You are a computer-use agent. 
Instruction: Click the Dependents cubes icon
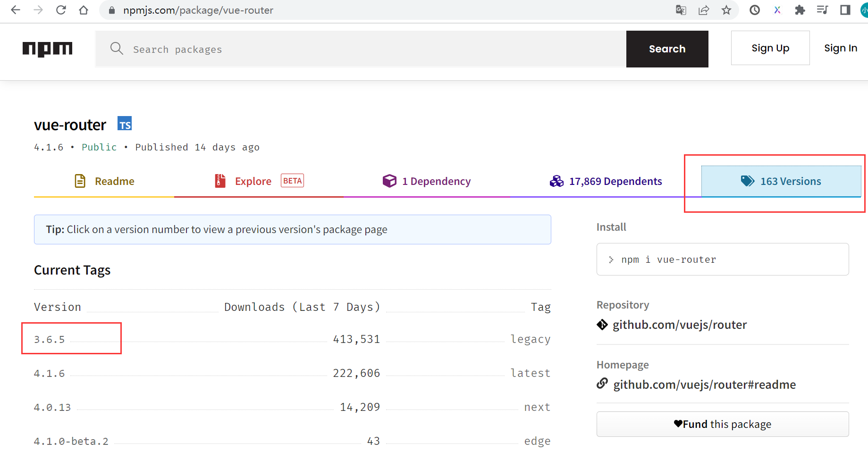click(556, 181)
